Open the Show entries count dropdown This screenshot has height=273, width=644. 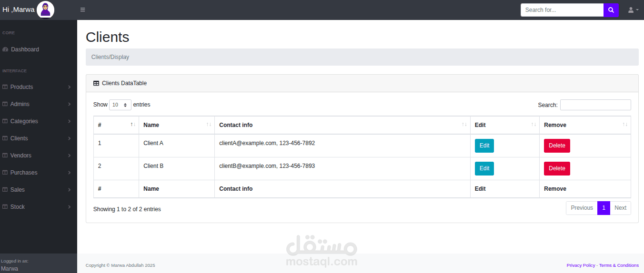tap(120, 105)
